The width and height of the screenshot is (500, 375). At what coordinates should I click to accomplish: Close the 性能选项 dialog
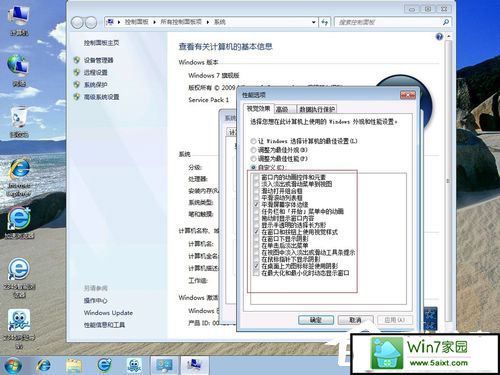click(x=408, y=95)
